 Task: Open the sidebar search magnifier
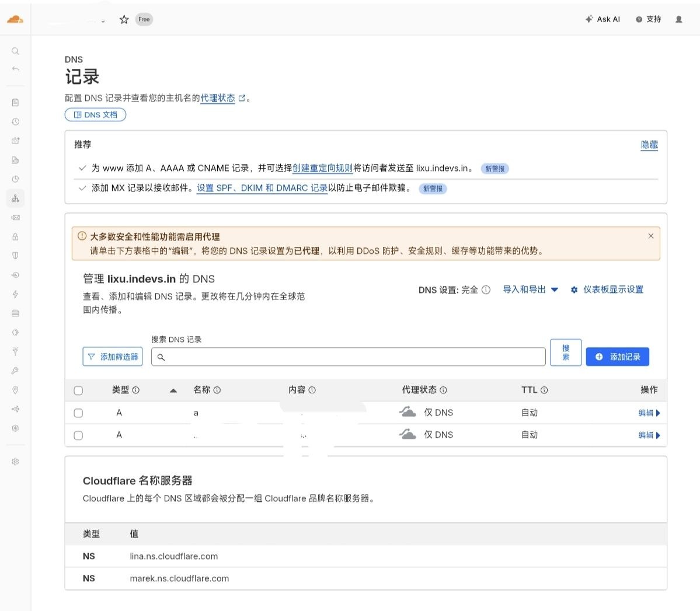[15, 51]
